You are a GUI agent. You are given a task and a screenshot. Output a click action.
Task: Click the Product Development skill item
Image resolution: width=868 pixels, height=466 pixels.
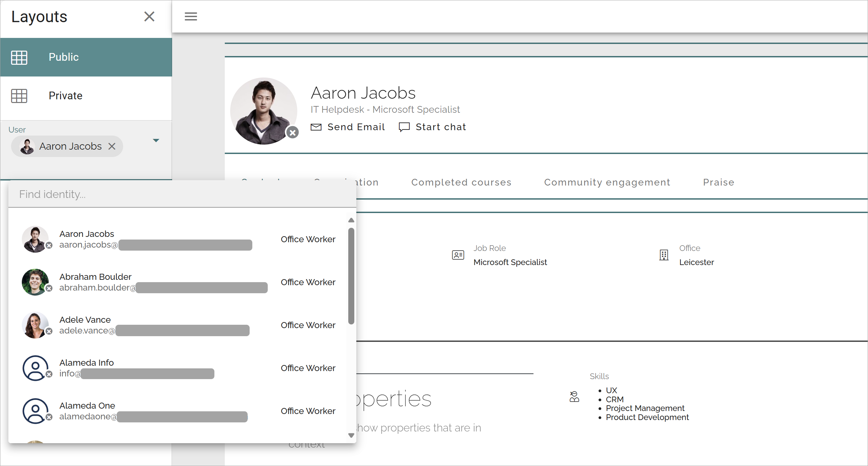tap(647, 417)
